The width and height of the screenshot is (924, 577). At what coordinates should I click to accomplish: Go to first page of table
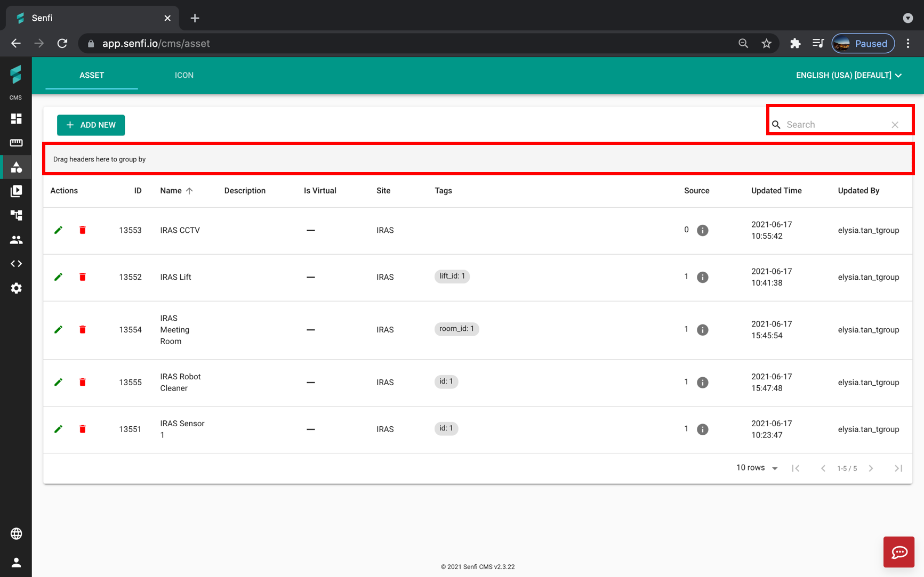click(796, 468)
